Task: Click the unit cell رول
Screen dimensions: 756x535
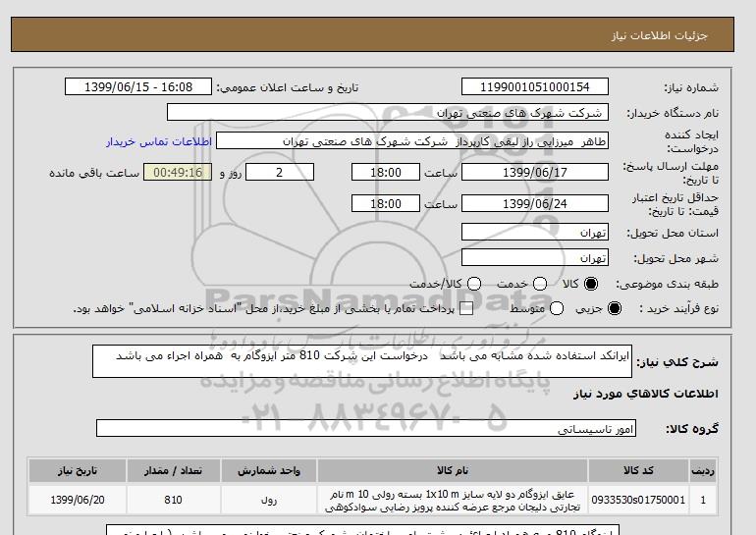Action: click(x=269, y=500)
